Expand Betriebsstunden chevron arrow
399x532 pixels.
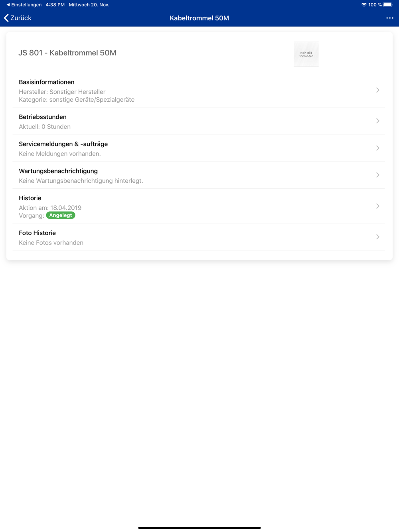click(x=377, y=121)
